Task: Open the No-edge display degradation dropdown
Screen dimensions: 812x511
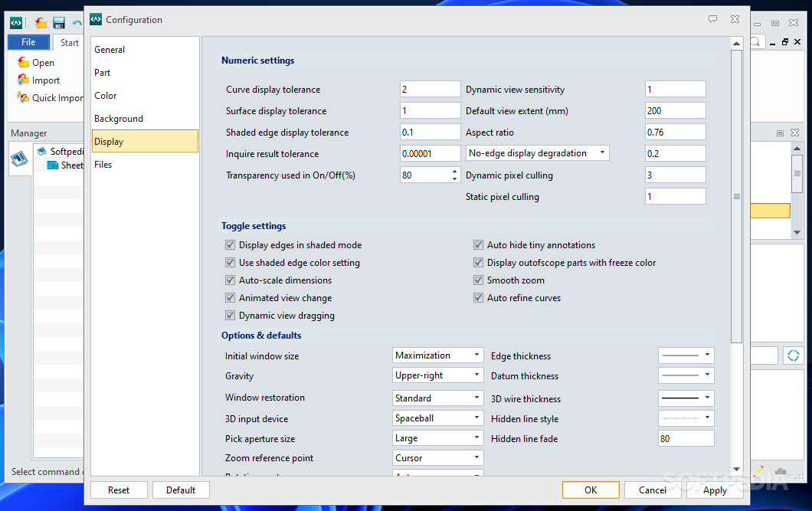Action: 538,153
